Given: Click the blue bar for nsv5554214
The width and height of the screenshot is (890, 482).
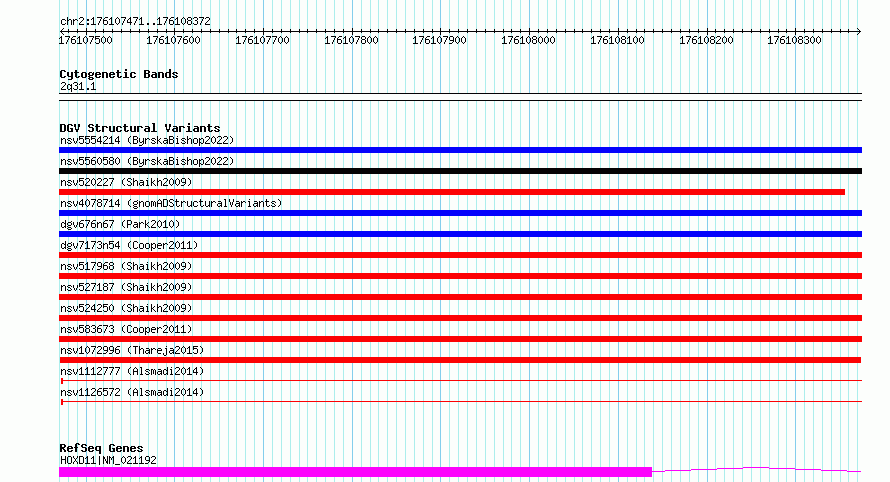Looking at the screenshot, I should pos(460,150).
